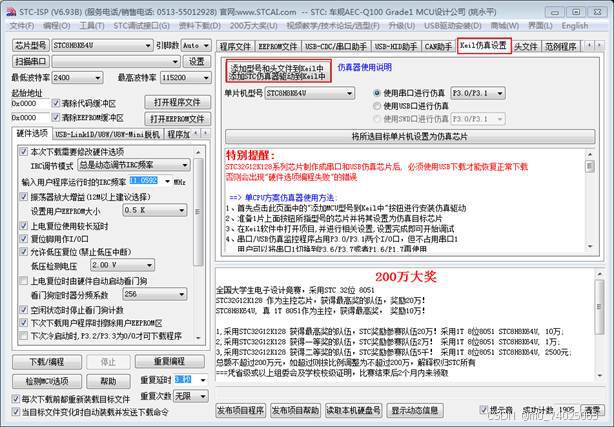The width and height of the screenshot is (614, 427).
Task: Open 芯片型号 STC8H8K64U dropdown
Action: (x=102, y=45)
